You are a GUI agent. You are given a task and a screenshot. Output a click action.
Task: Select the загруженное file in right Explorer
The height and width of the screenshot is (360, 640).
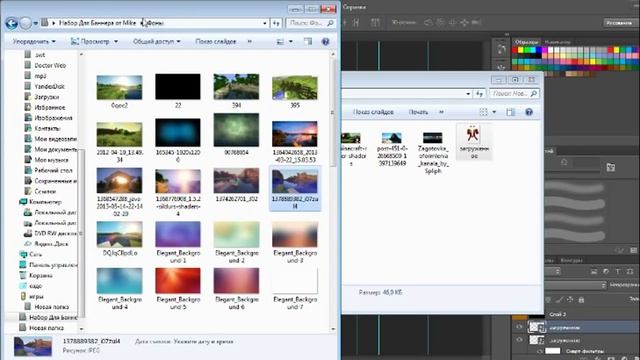[x=473, y=142]
